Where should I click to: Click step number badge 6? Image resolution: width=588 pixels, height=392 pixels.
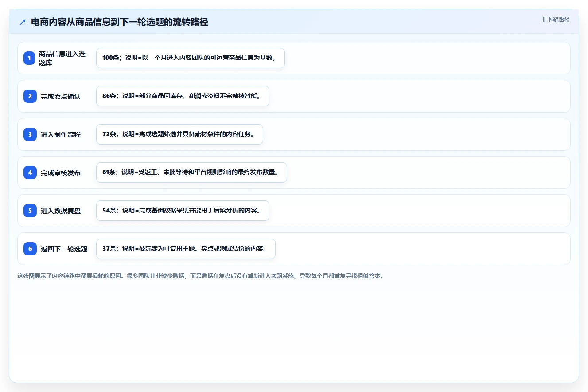[x=30, y=249]
